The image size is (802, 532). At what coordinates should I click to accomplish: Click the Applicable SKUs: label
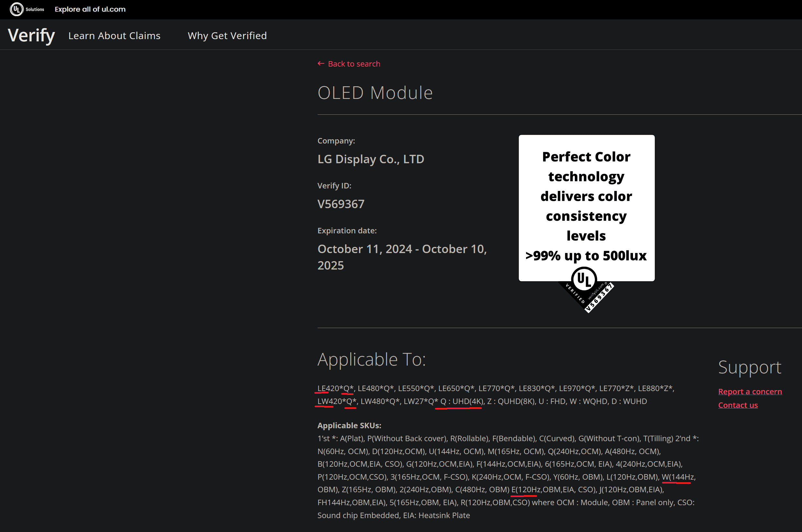point(349,425)
